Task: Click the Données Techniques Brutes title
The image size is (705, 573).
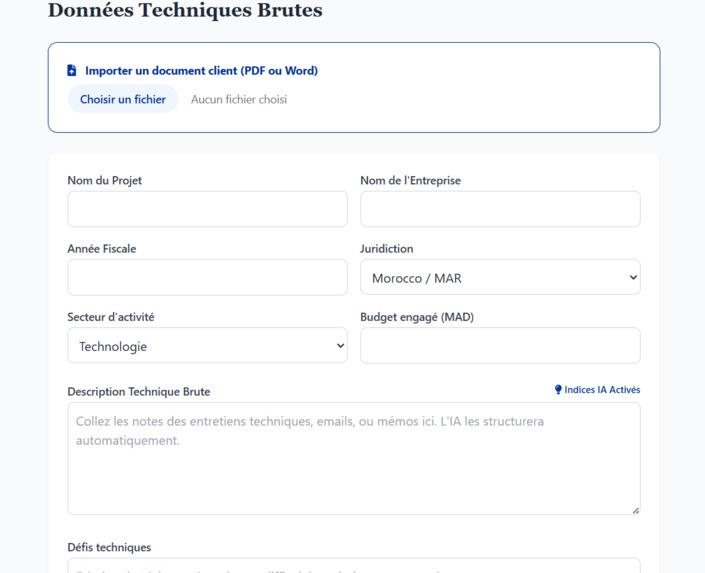Action: click(185, 10)
